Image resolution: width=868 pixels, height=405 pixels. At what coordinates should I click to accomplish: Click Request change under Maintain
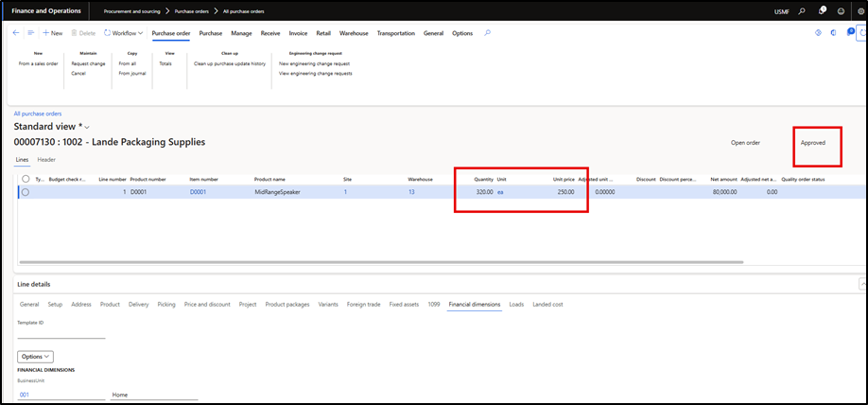coord(88,63)
